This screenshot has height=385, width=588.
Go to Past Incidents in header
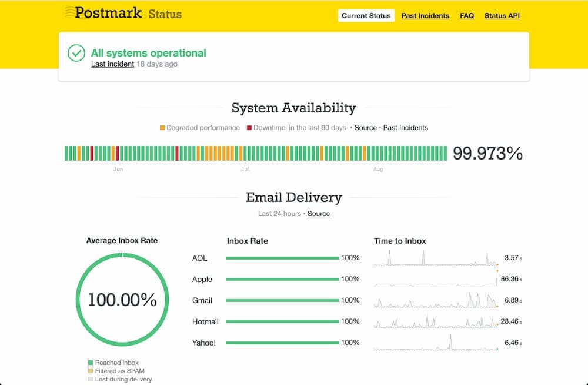(425, 16)
